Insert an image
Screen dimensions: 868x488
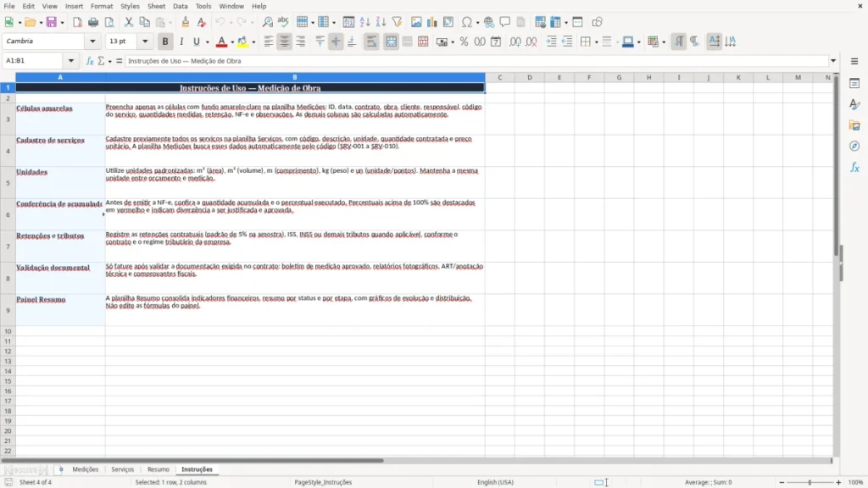(x=416, y=22)
